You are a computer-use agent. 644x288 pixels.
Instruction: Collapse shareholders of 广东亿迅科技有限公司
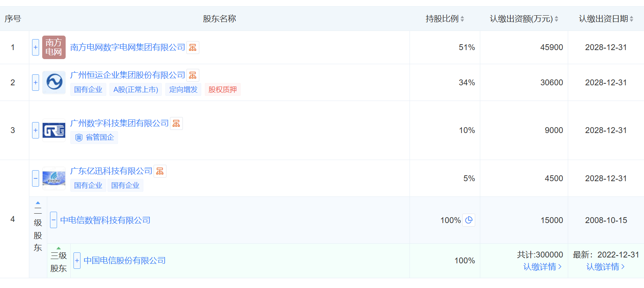(36, 178)
